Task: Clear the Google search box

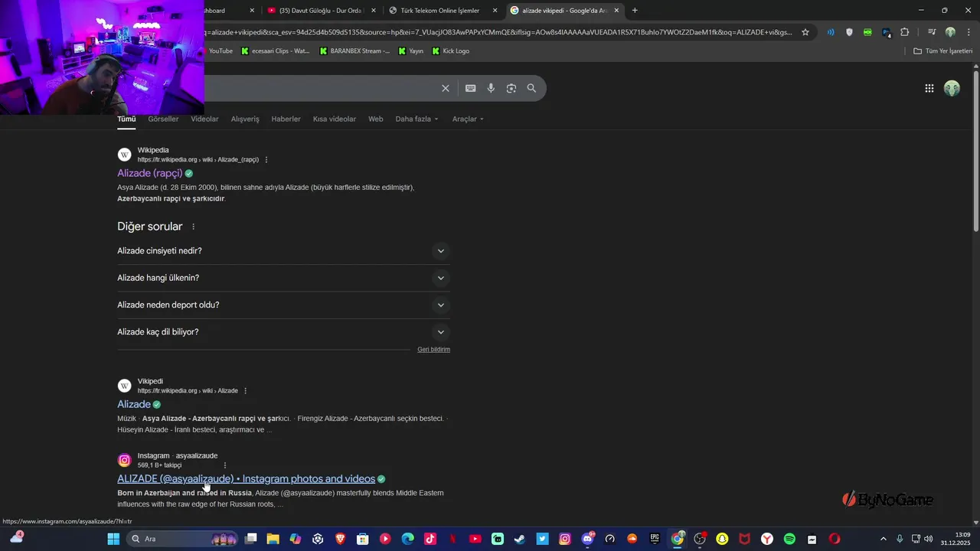Action: 446,88
